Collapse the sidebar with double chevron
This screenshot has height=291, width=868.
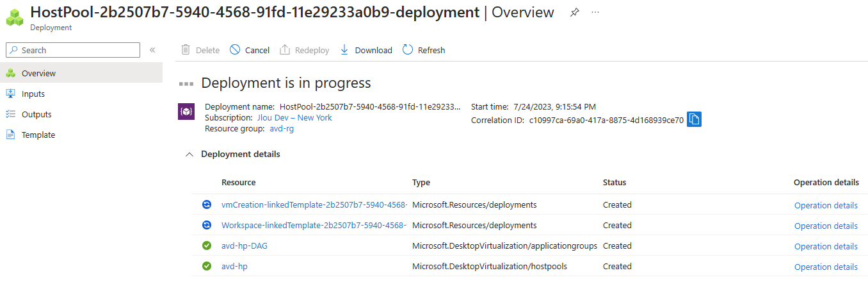[152, 50]
